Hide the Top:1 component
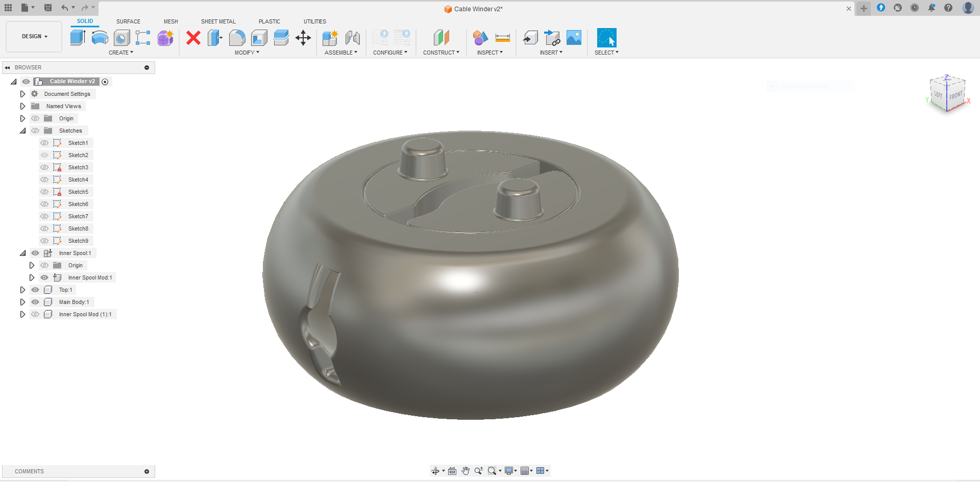 [x=35, y=290]
